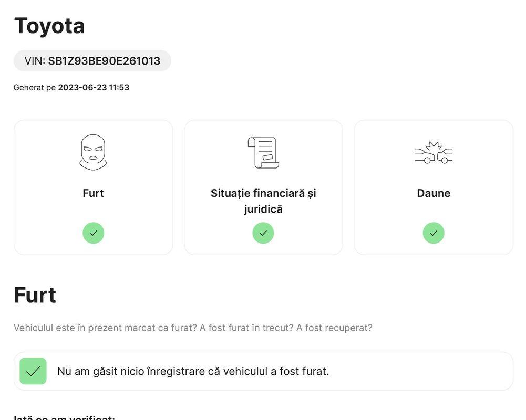Click the car crash damage icon
Viewport: 526px width, 420px height.
(x=434, y=153)
